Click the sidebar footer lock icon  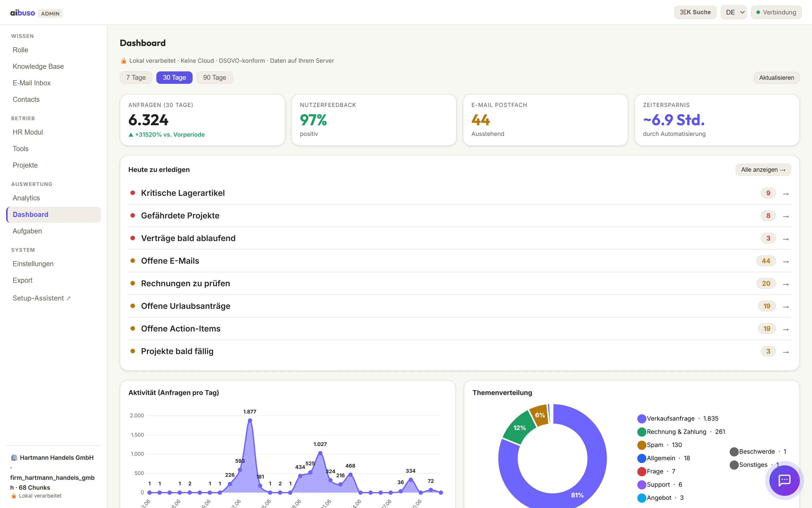[x=14, y=496]
